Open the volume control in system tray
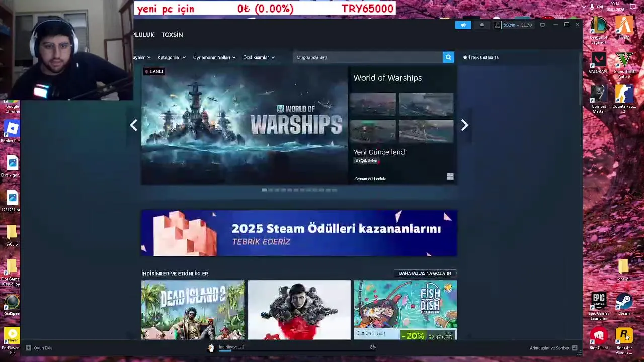 (x=600, y=7)
